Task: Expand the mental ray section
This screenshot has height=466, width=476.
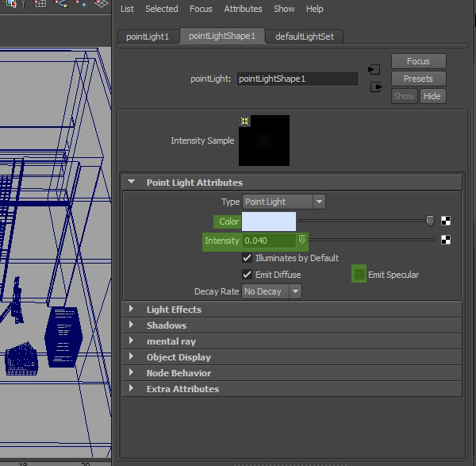Action: [x=131, y=341]
